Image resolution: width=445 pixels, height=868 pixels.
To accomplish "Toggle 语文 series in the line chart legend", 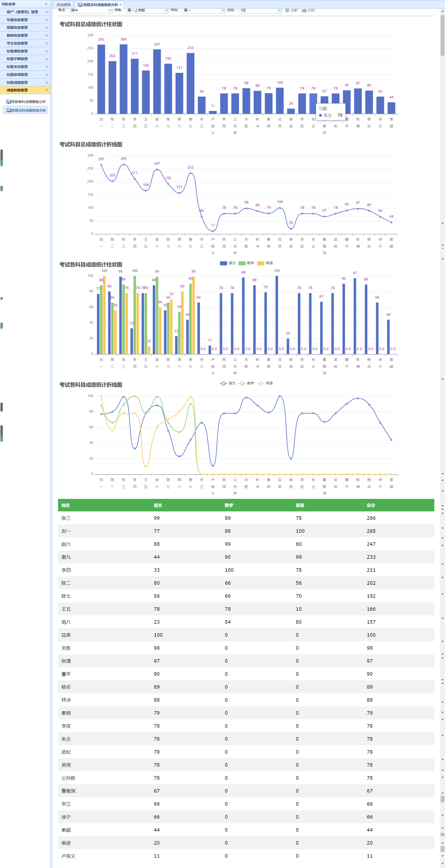I will 227,384.
